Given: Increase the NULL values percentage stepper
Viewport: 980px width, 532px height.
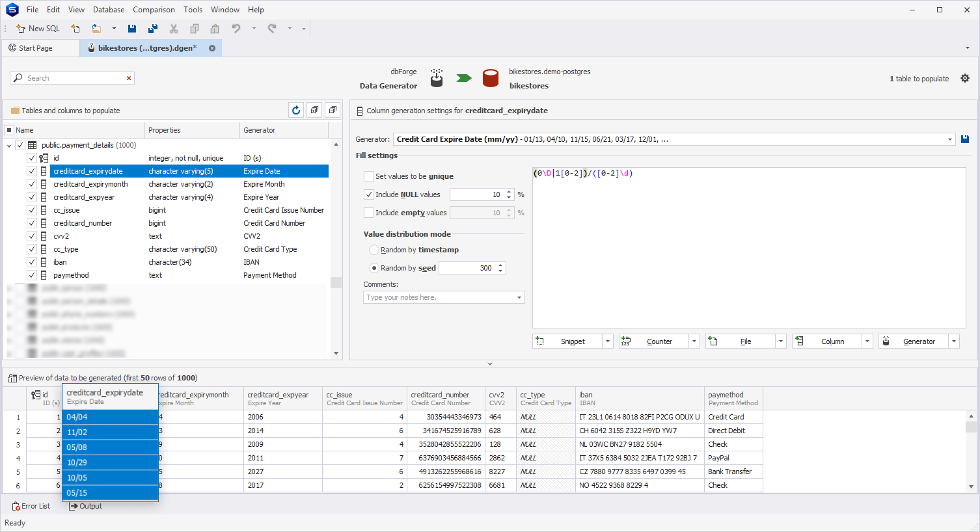Looking at the screenshot, I should click(509, 192).
